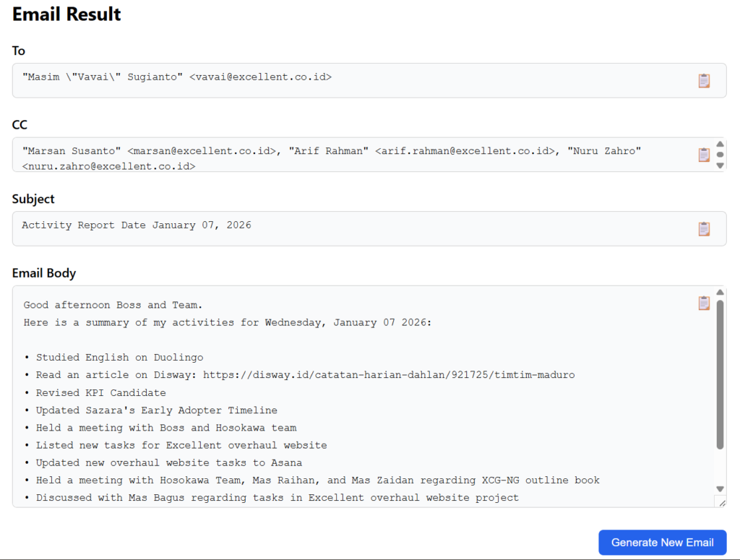Copy the Email Body content

coord(704,303)
